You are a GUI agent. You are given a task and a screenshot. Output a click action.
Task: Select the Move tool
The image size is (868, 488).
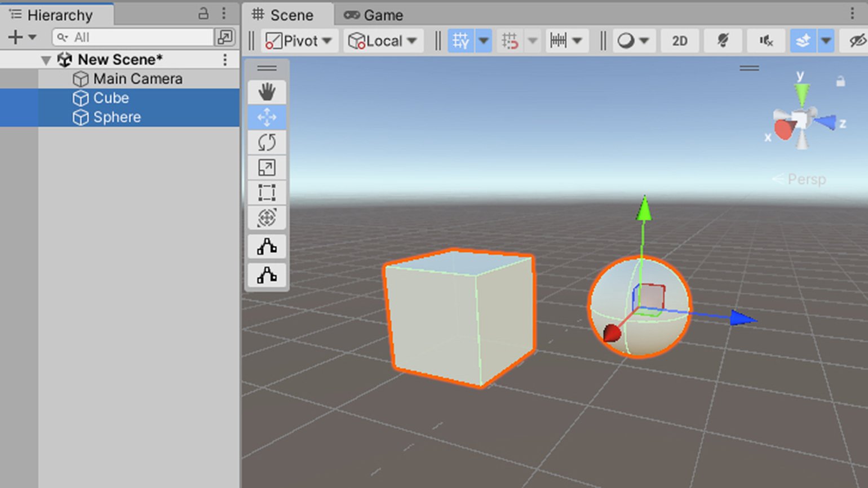pos(267,117)
